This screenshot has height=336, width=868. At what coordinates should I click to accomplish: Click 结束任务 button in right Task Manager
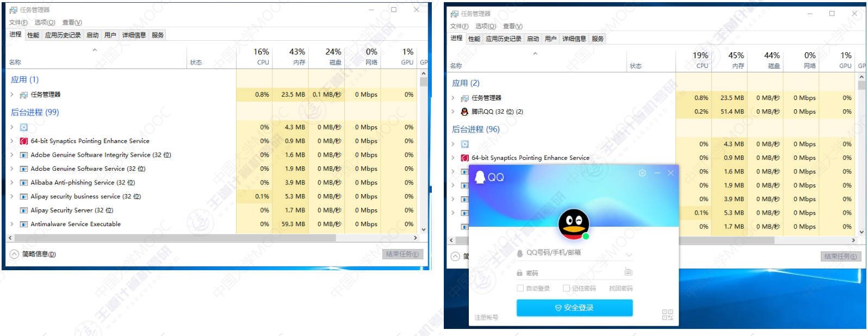point(841,257)
